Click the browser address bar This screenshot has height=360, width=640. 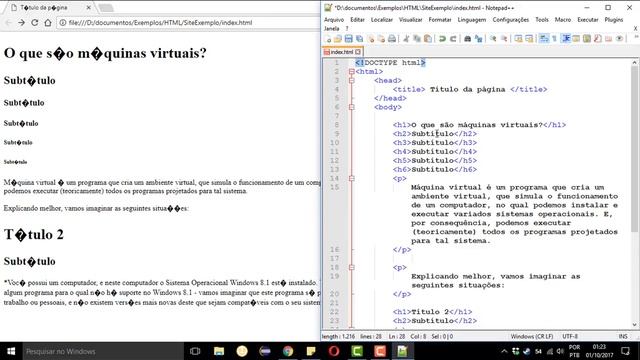pos(188,23)
